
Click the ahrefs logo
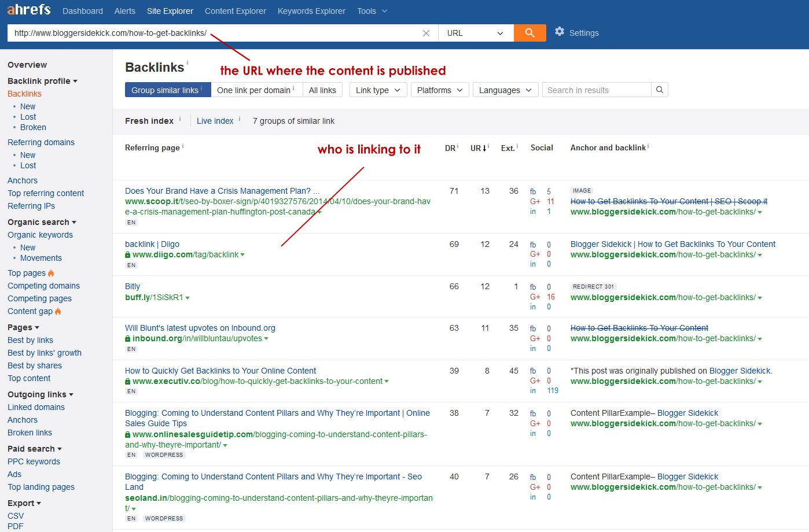click(x=29, y=10)
